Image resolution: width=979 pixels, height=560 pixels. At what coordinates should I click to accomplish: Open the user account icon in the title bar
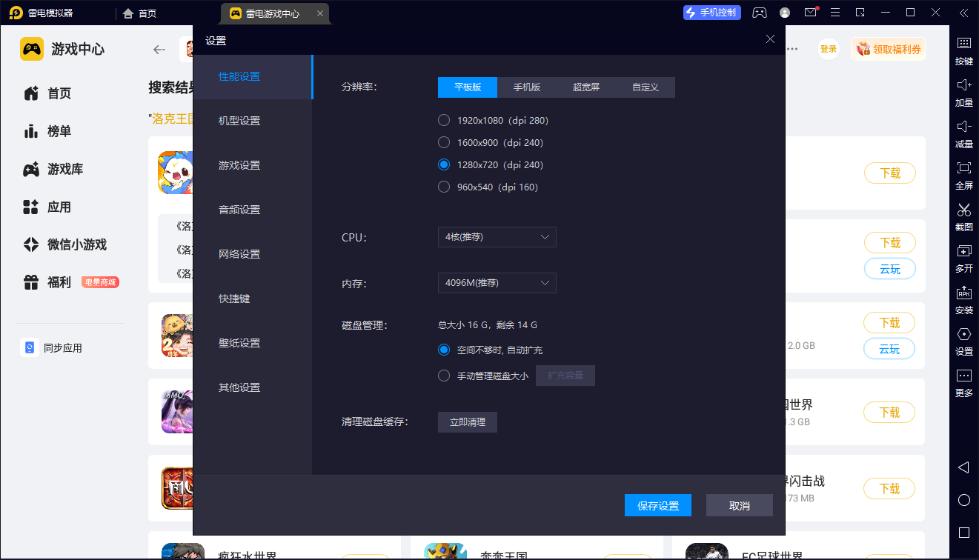[x=785, y=13]
